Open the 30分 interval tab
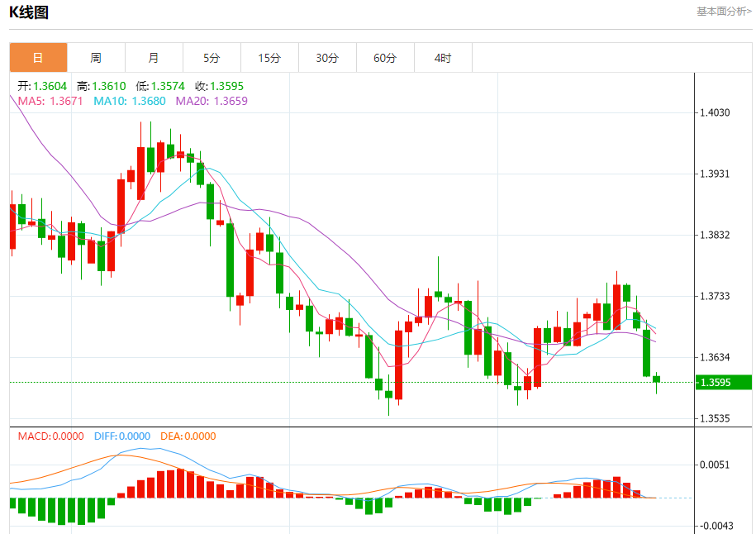The height and width of the screenshot is (534, 756). (x=327, y=58)
